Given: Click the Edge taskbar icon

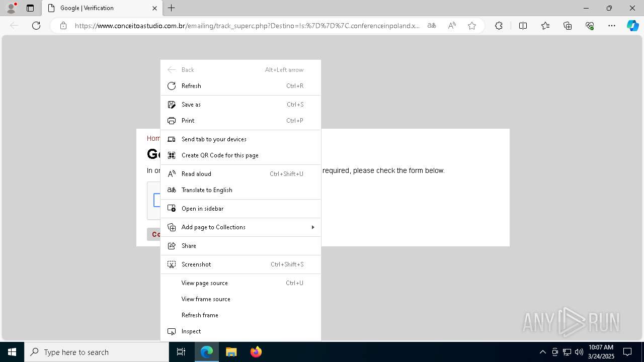Looking at the screenshot, I should [207, 352].
